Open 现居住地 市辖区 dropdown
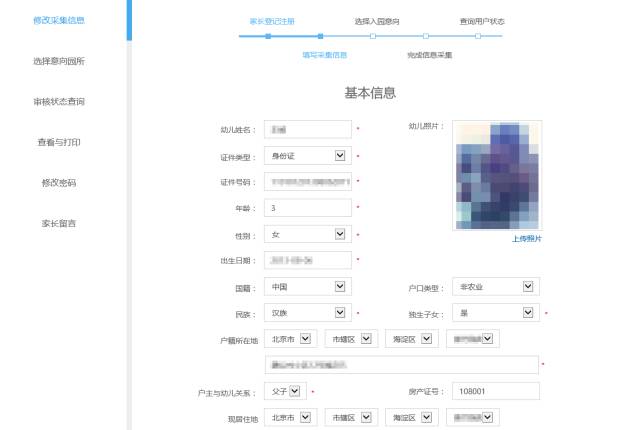Image resolution: width=640 pixels, height=430 pixels. click(x=351, y=417)
